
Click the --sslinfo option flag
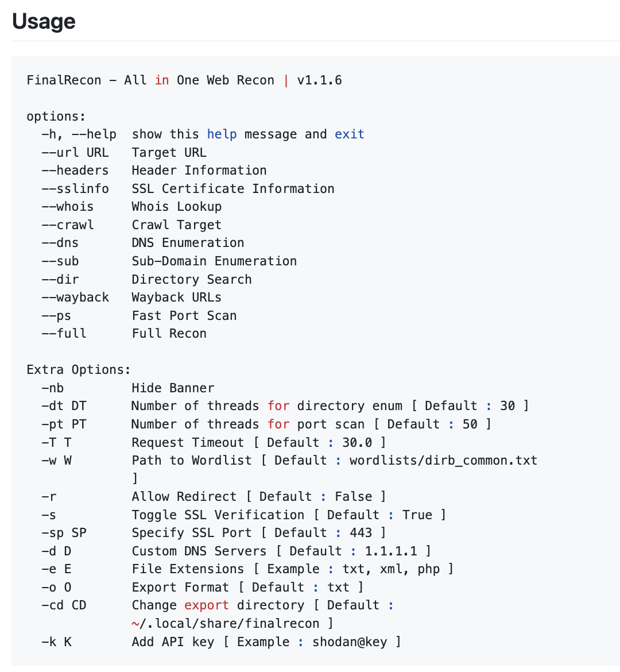tap(75, 188)
